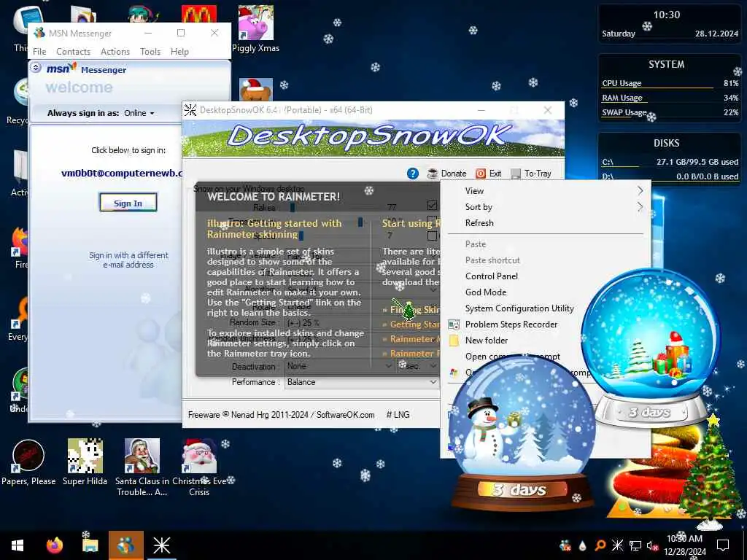Click the C:\ disk entry in DISKS widget

pos(670,163)
